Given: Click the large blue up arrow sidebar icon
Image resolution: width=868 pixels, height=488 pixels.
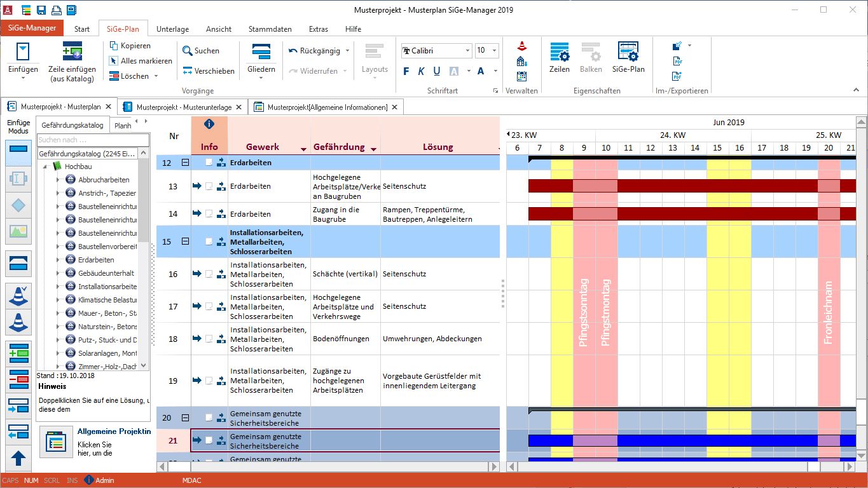Looking at the screenshot, I should (x=18, y=459).
